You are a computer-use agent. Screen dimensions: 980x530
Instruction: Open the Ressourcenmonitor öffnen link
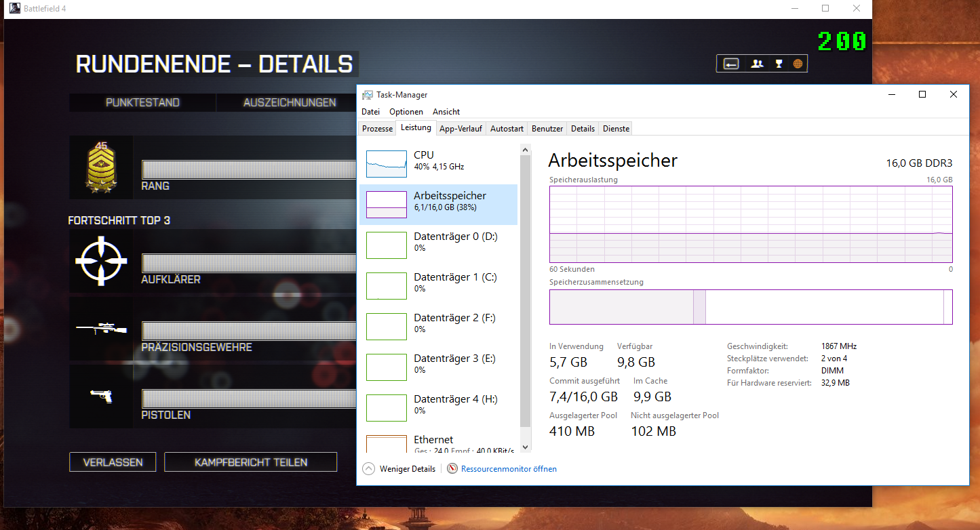point(509,469)
